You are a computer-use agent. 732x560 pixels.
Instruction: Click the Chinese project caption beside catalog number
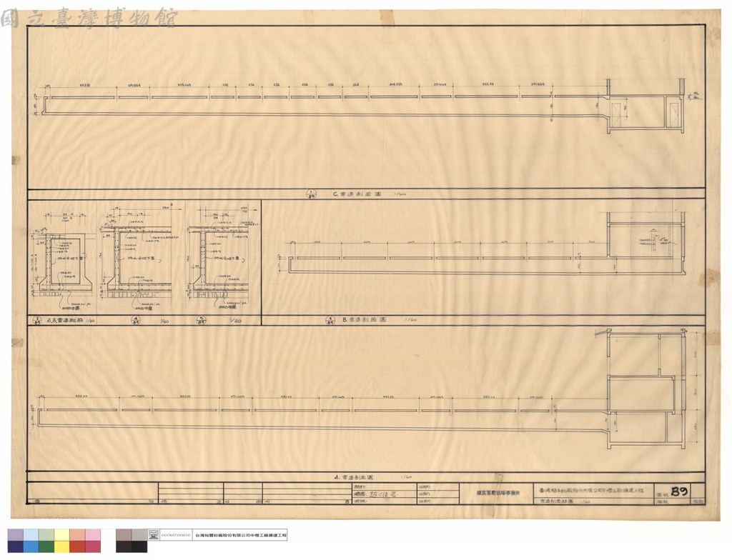[x=240, y=535]
